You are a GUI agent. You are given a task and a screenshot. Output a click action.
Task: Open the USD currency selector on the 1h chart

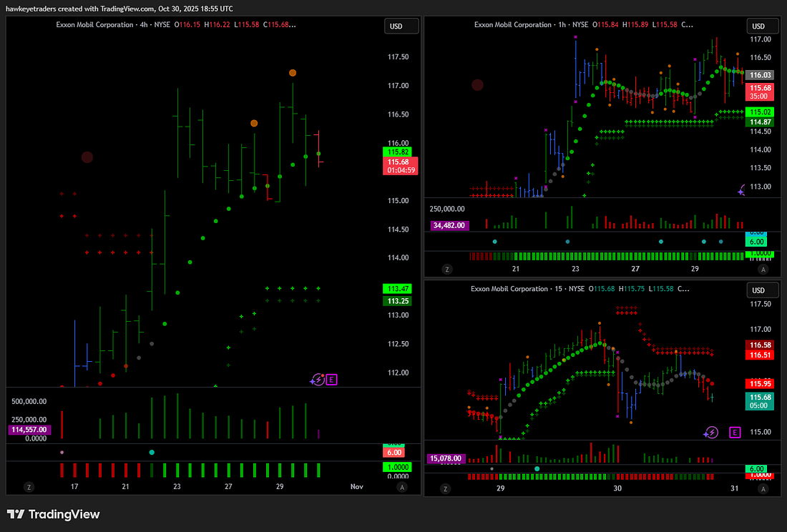pos(763,26)
